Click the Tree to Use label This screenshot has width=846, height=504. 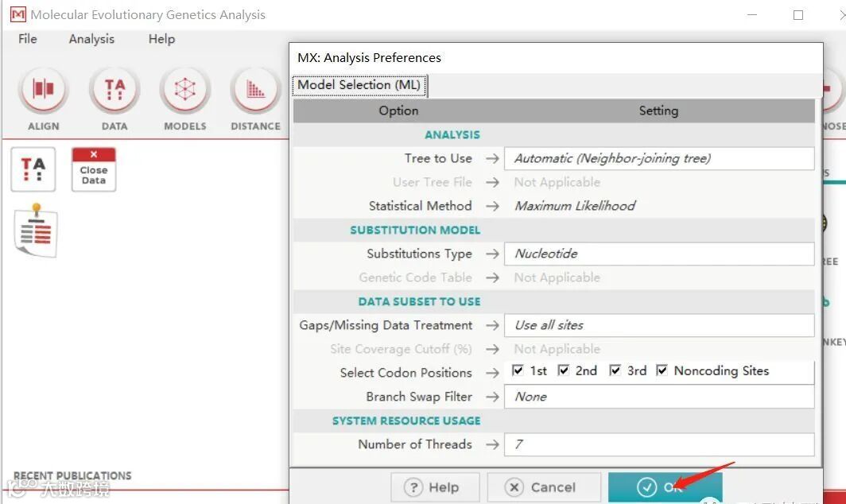(x=438, y=159)
